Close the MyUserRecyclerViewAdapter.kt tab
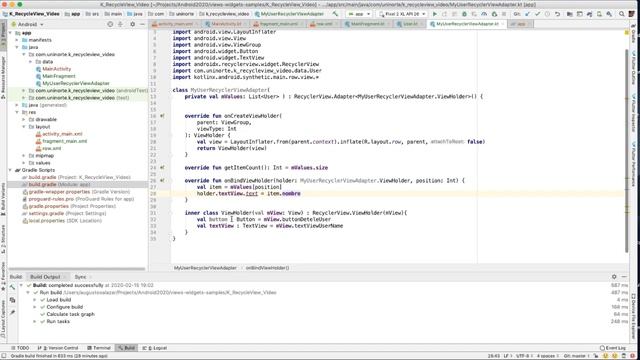640x360 pixels. point(503,24)
